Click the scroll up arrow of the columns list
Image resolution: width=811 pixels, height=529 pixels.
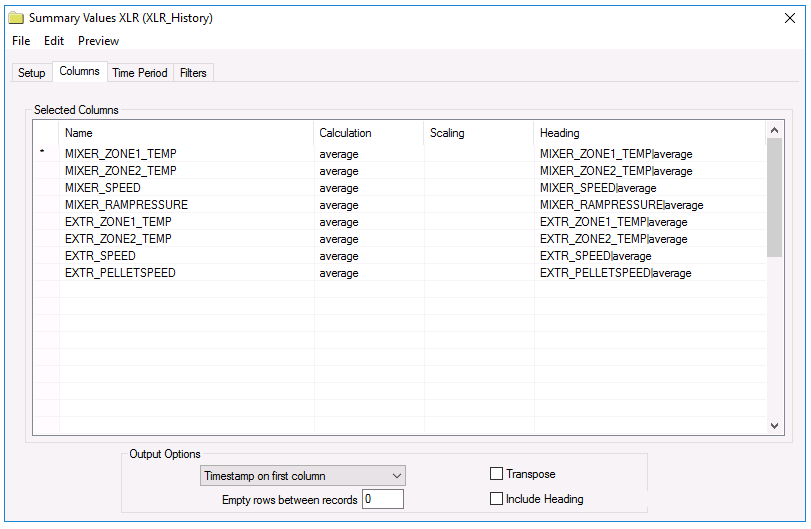[x=774, y=130]
